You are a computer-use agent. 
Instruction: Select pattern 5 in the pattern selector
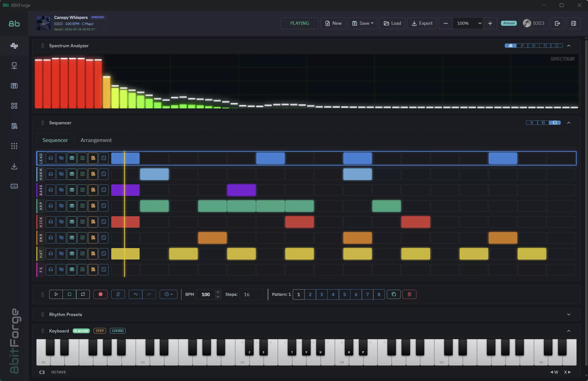344,294
